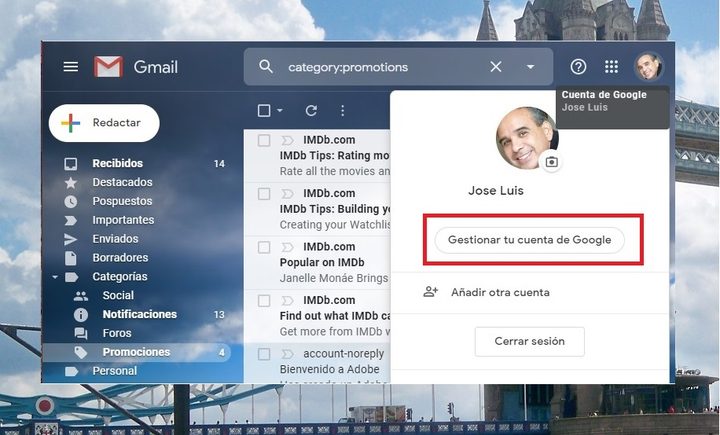Screen dimensions: 720x435
Task: Show search options dropdown arrow
Action: tap(530, 67)
